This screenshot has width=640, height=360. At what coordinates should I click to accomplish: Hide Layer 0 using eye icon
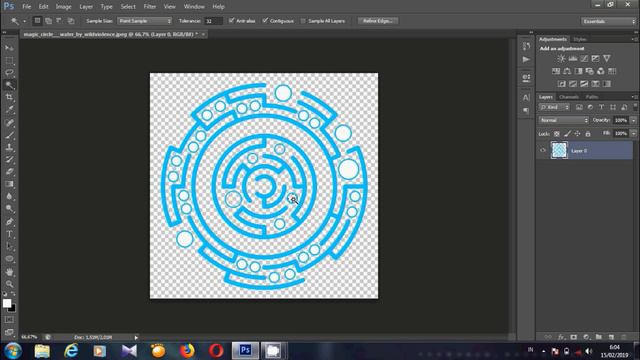543,150
